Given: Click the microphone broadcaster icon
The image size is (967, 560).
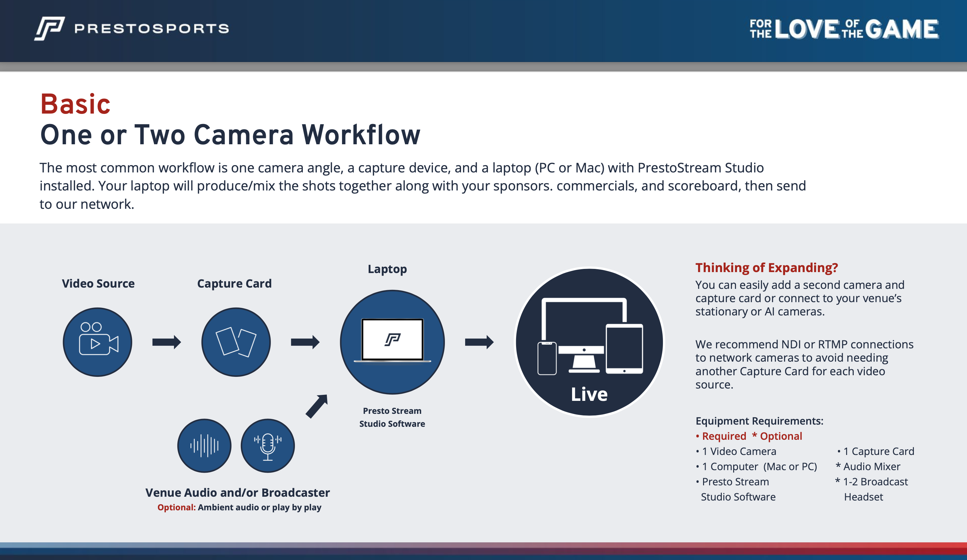Looking at the screenshot, I should pyautogui.click(x=267, y=445).
